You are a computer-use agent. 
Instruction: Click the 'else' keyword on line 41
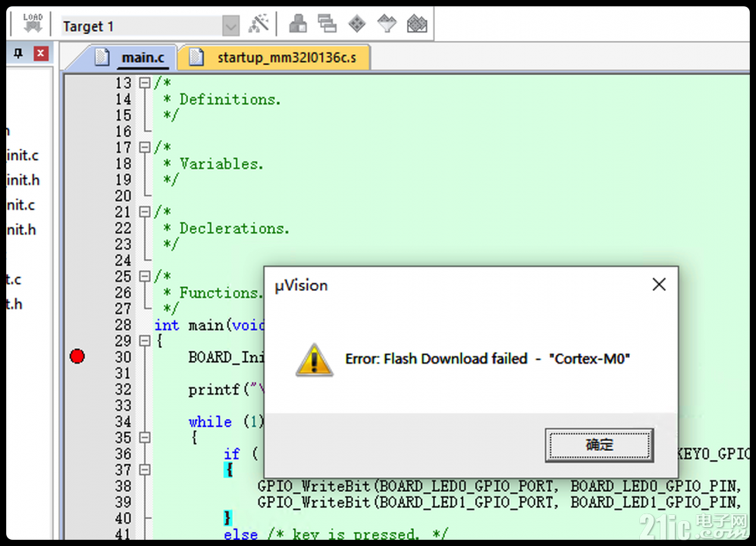click(x=240, y=534)
